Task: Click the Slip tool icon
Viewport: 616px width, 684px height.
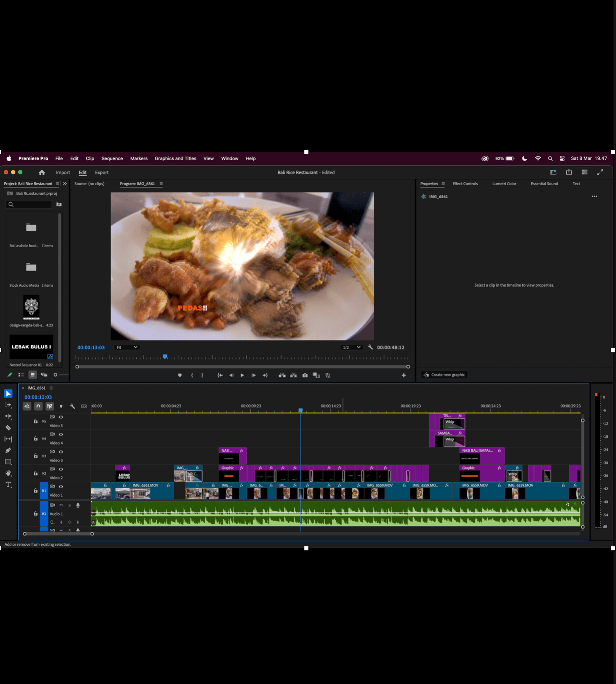Action: pos(8,439)
